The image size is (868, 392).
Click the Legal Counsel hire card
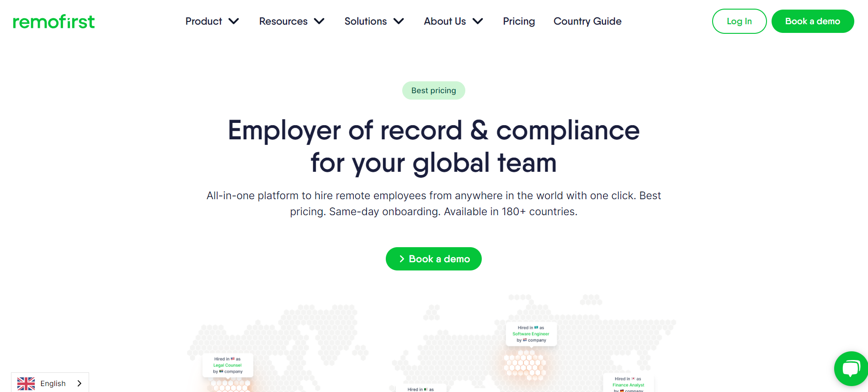[228, 365]
